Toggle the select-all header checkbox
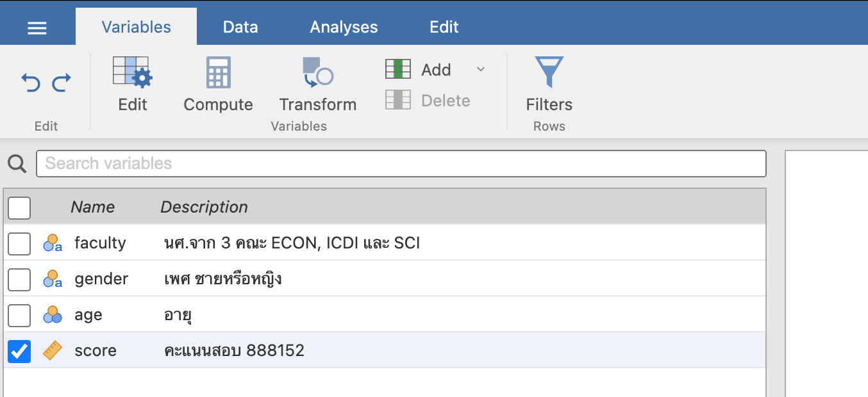The width and height of the screenshot is (868, 397). coord(19,207)
